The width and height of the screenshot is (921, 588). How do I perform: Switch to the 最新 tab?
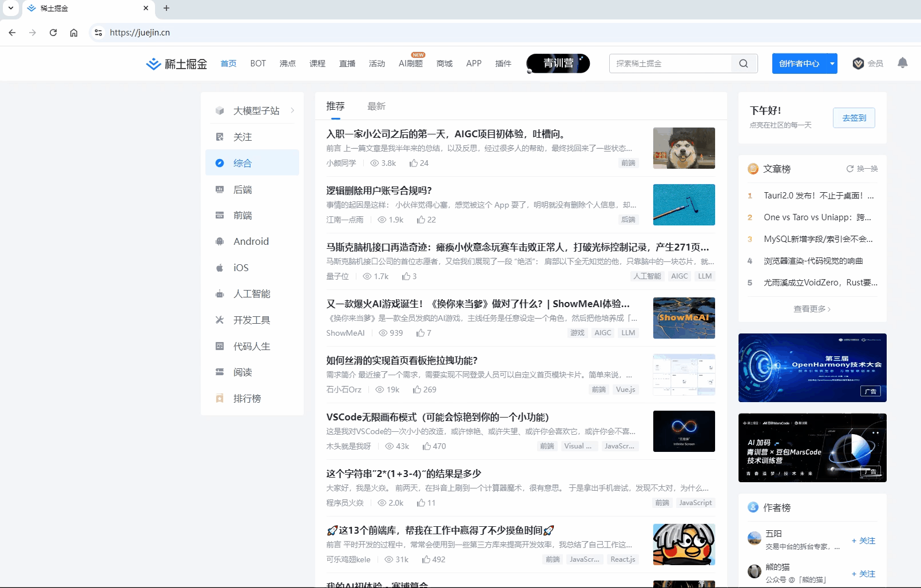pyautogui.click(x=376, y=106)
